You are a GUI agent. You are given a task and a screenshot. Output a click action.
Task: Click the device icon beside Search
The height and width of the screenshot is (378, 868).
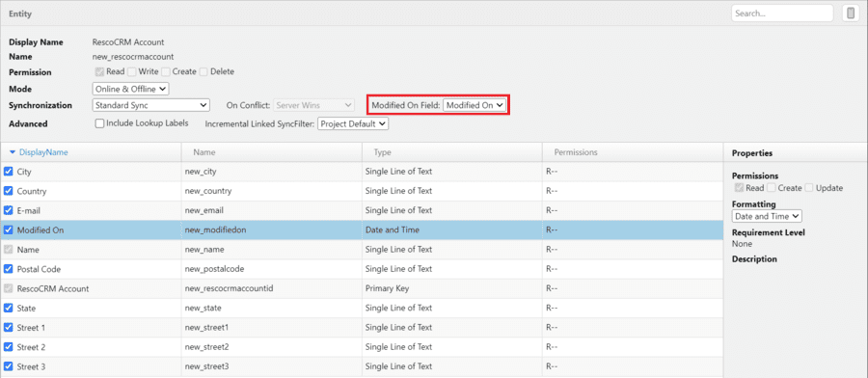point(851,13)
